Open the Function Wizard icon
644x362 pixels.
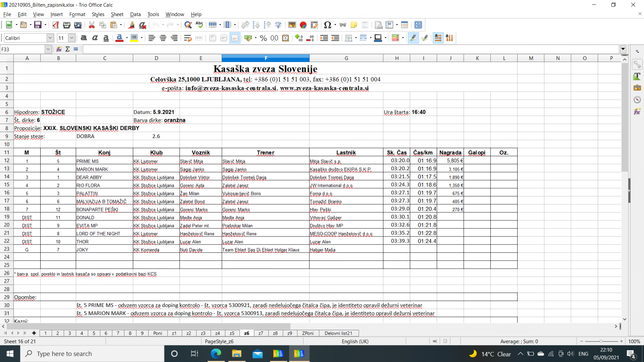pos(59,49)
